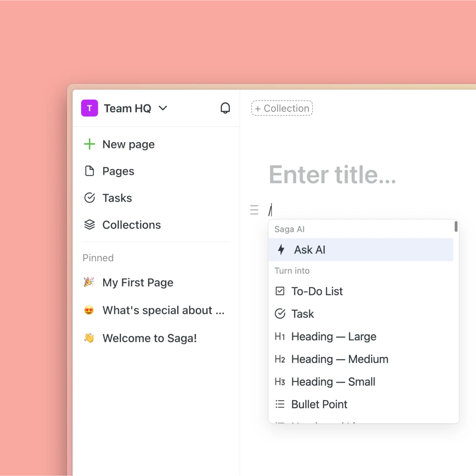
Task: Click the purple Team HQ workspace avatar
Action: coord(89,108)
